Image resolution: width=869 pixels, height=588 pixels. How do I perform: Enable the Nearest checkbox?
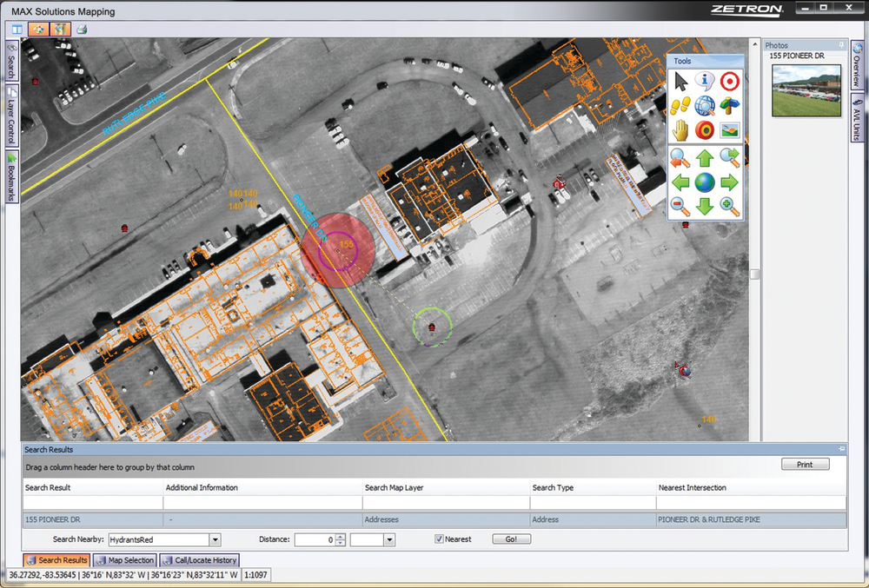tap(441, 538)
